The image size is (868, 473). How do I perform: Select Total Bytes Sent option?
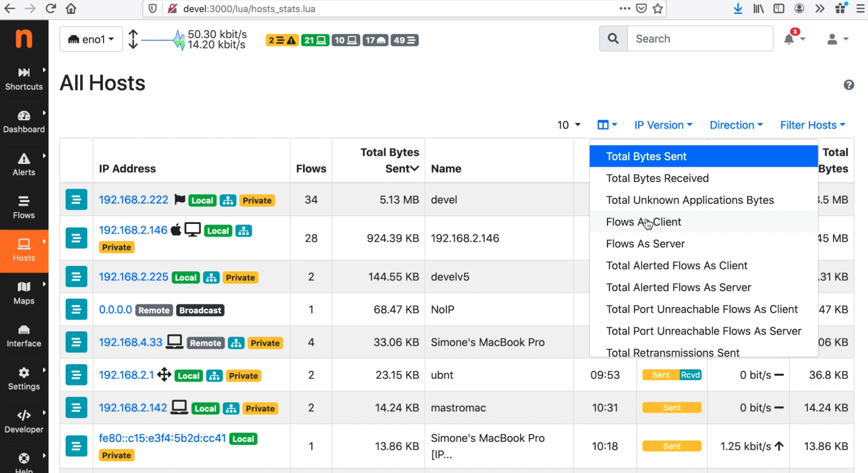coord(704,156)
